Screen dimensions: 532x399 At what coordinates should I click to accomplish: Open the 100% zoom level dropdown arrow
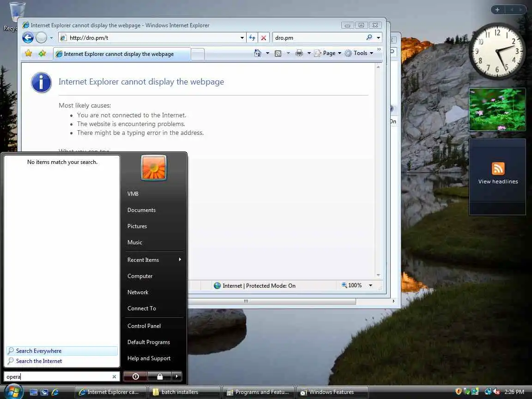tap(370, 286)
